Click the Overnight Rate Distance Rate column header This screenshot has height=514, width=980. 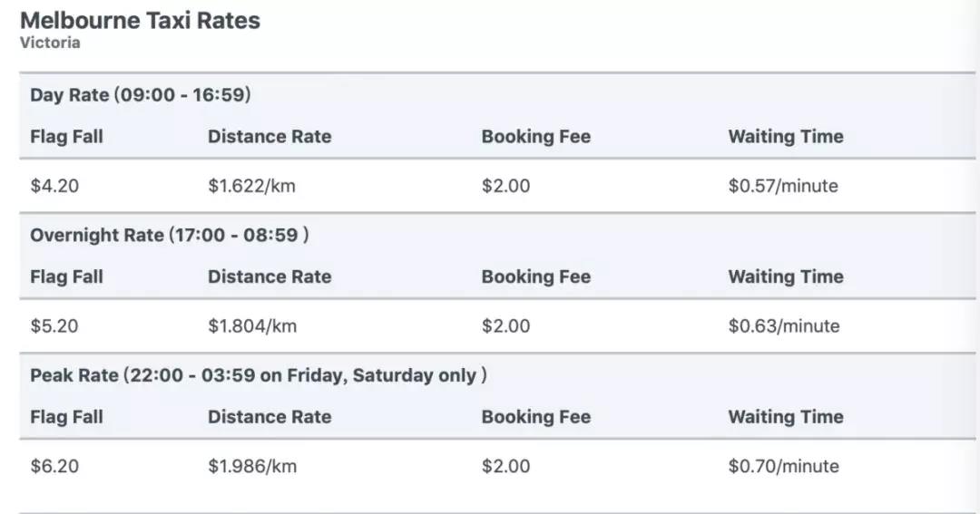tap(269, 276)
